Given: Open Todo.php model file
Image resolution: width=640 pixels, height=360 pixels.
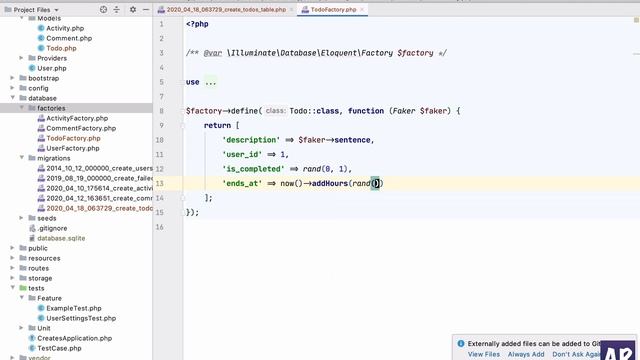Looking at the screenshot, I should pos(61,48).
